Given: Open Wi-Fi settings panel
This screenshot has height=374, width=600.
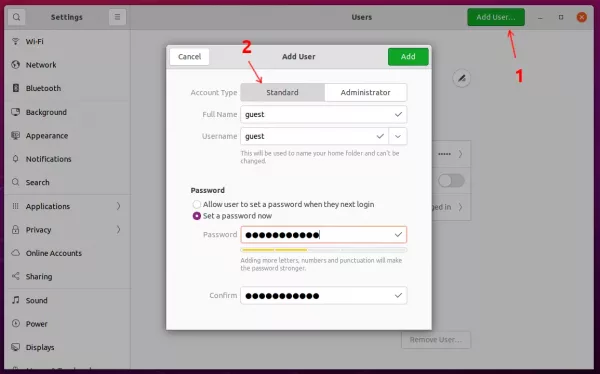Looking at the screenshot, I should click(67, 41).
